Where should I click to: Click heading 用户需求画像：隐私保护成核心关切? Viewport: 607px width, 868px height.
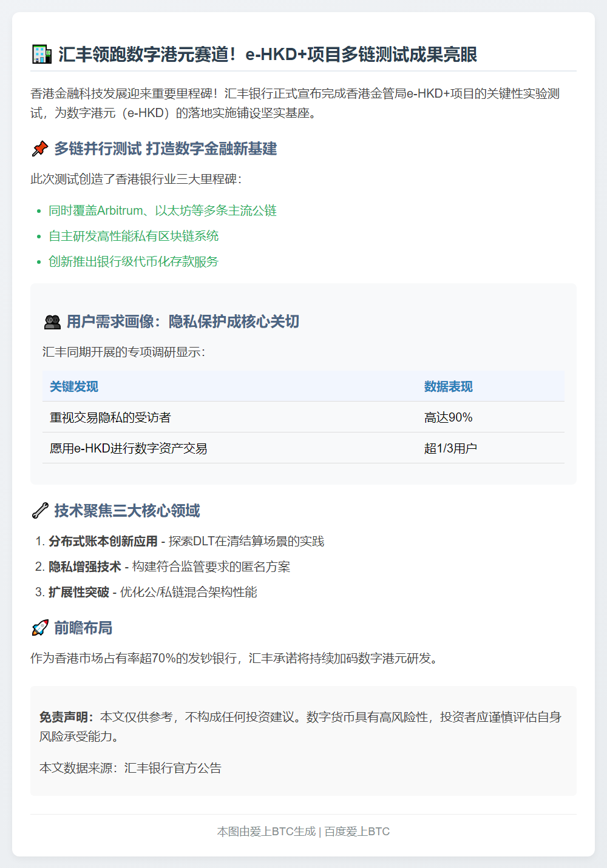click(x=183, y=321)
